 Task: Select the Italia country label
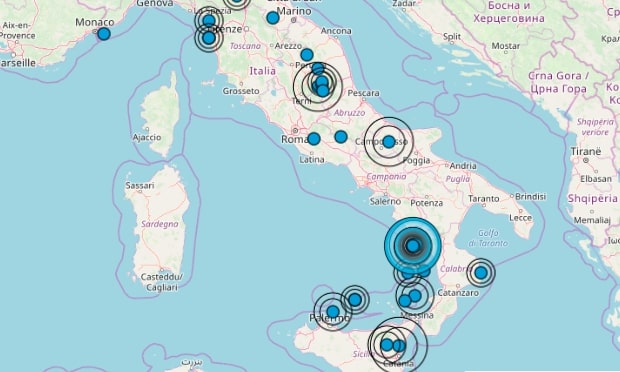pos(263,71)
